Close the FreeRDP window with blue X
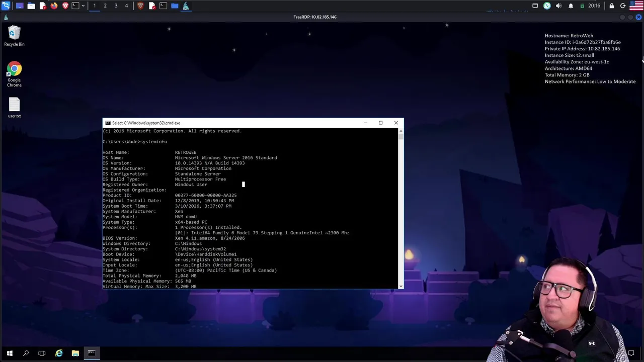This screenshot has height=362, width=644. (638, 17)
